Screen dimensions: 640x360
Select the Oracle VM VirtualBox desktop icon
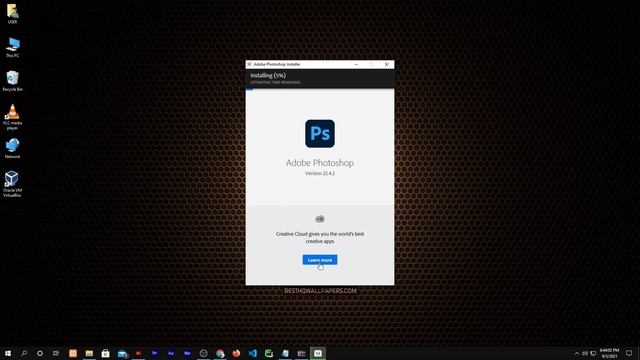12,184
